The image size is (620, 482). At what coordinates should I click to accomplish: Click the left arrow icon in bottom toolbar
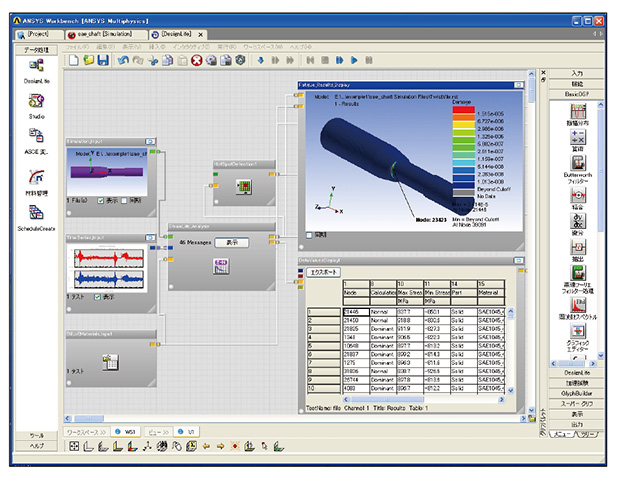pos(206,446)
